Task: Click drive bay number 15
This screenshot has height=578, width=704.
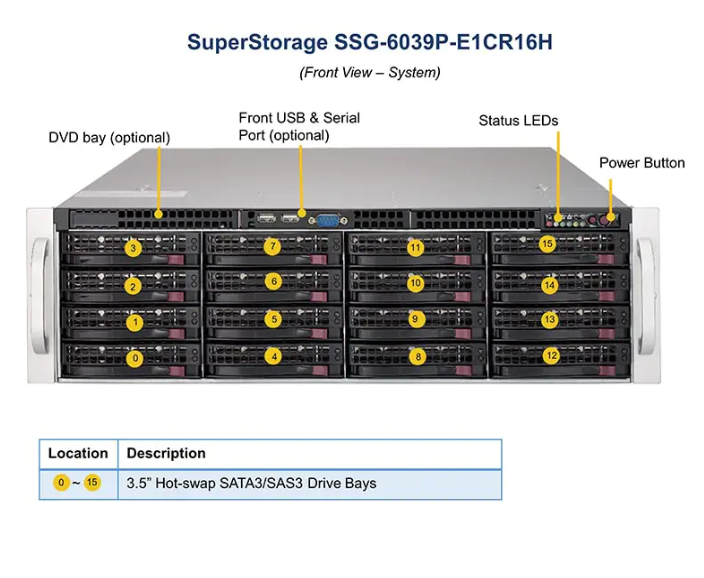Action: coord(547,244)
